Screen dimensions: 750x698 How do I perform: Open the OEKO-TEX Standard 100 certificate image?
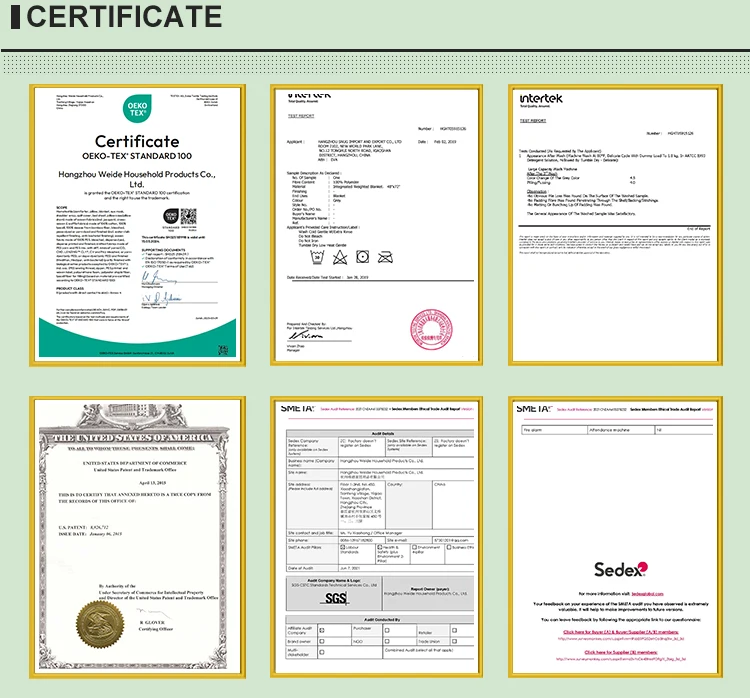point(137,225)
